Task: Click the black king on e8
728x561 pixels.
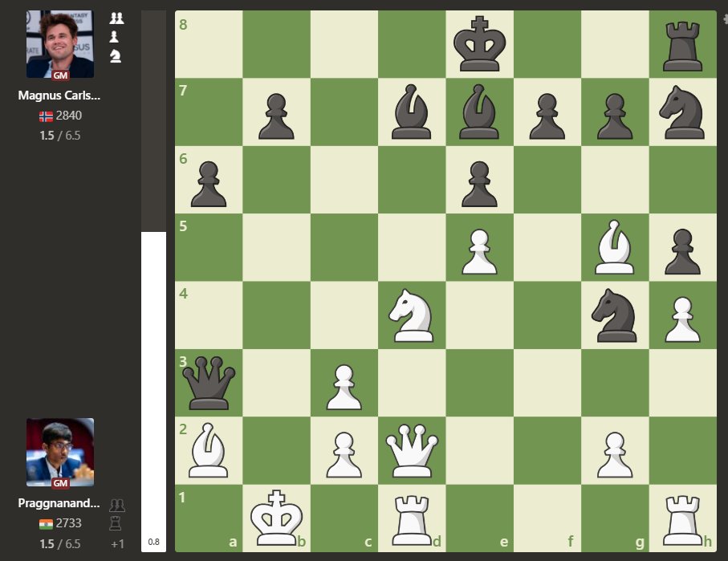Action: pyautogui.click(x=480, y=44)
